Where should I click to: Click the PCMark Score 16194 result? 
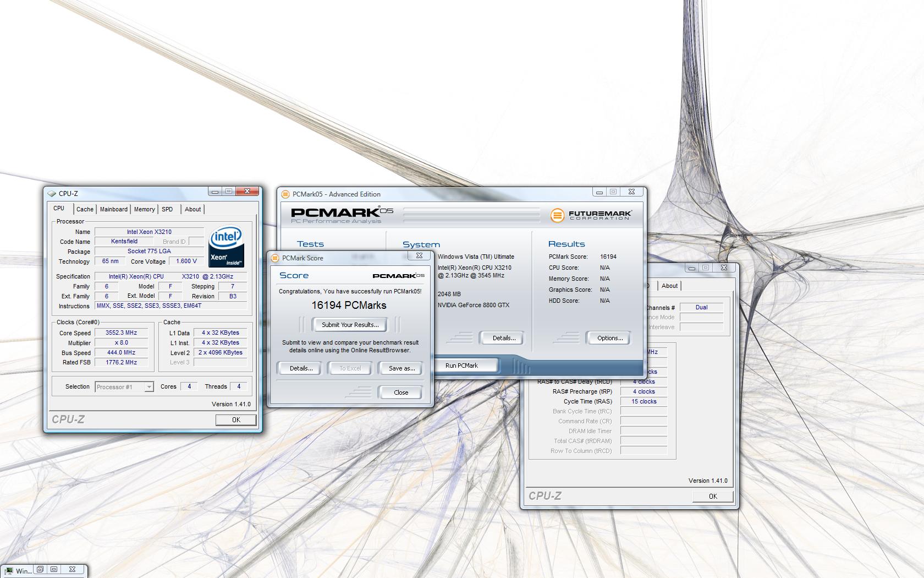608,257
